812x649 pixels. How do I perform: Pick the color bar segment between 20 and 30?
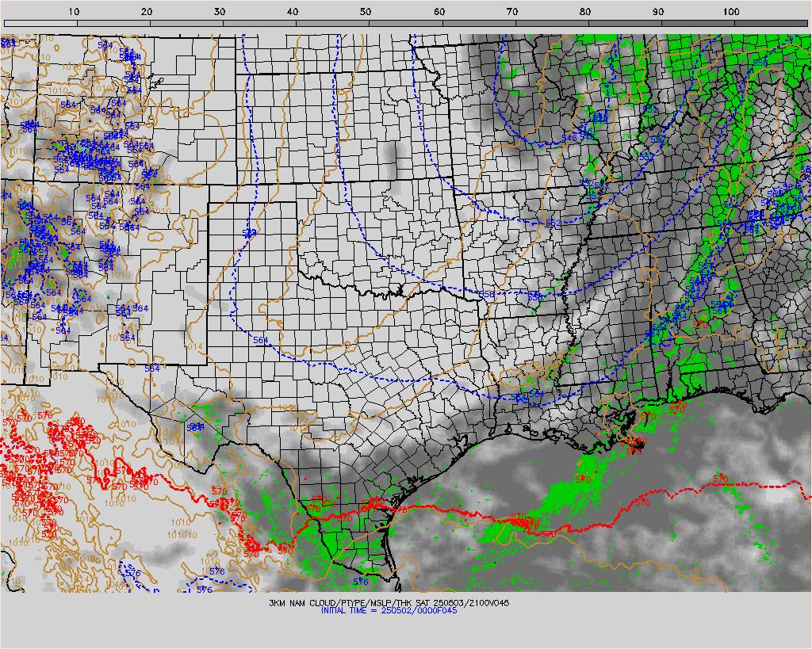(186, 23)
